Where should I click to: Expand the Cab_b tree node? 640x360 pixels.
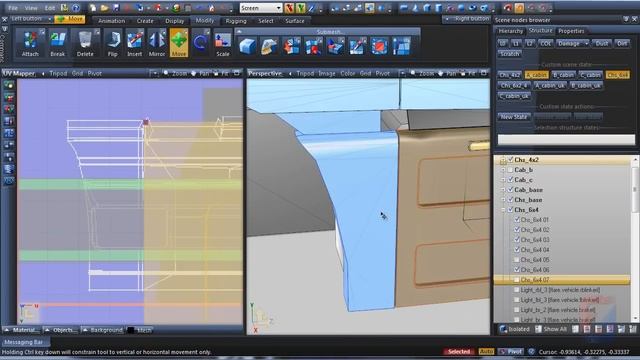(503, 170)
